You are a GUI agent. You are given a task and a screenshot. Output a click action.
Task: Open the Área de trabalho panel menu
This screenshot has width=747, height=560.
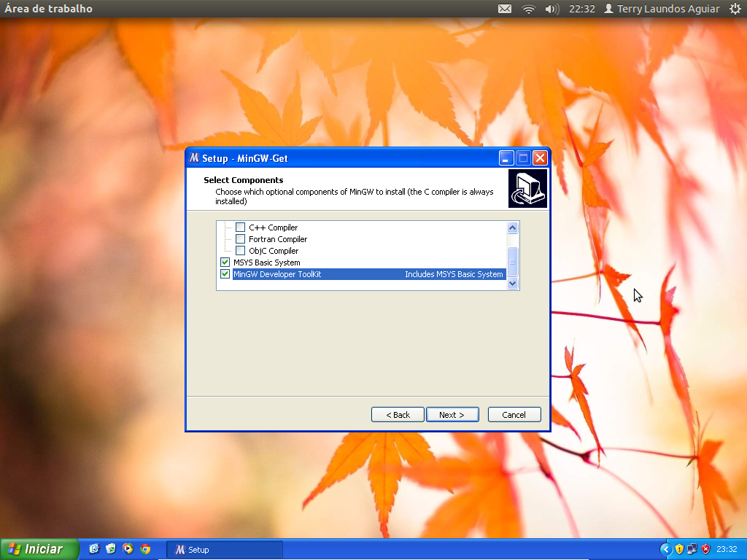pos(49,9)
